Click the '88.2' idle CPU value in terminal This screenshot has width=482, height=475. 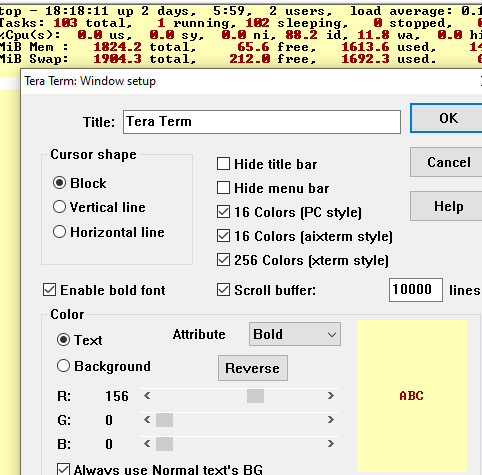[x=301, y=35]
